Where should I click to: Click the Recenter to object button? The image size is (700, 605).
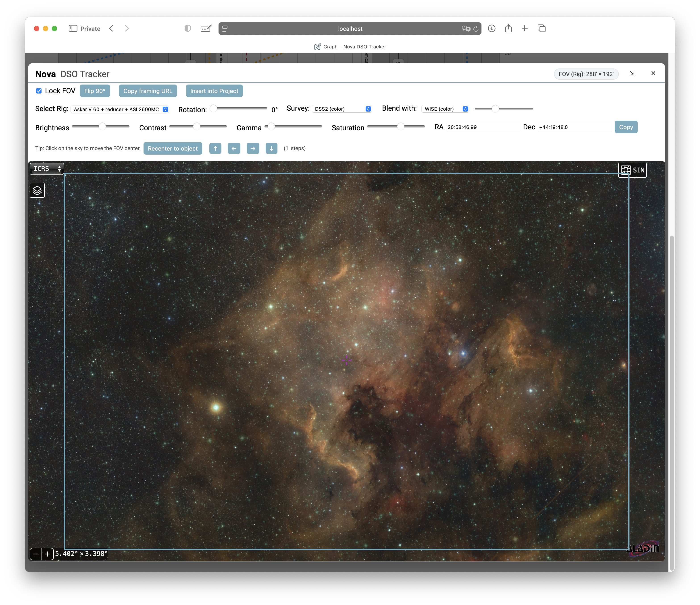[173, 149]
